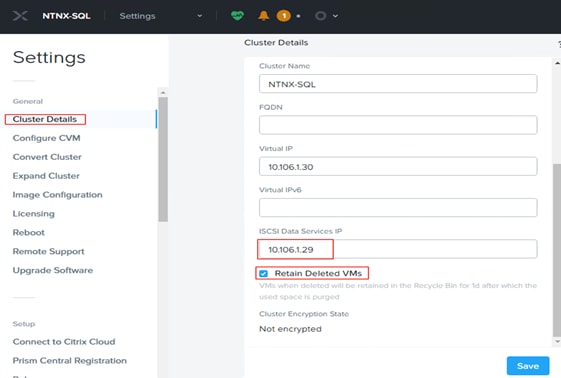The image size is (561, 378).
Task: Select Cluster Details in the sidebar
Action: [x=45, y=119]
